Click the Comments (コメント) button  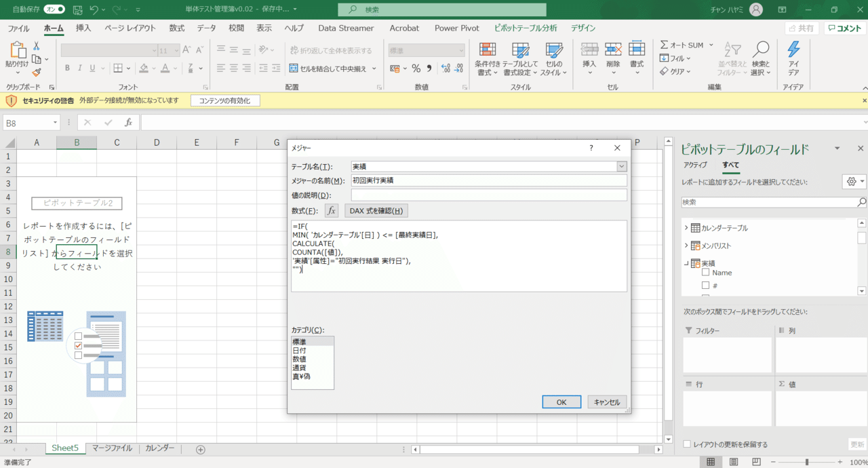(x=844, y=28)
